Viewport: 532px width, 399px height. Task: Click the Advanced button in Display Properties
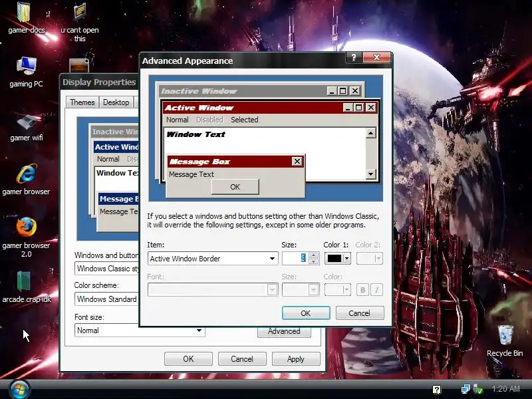click(x=285, y=332)
